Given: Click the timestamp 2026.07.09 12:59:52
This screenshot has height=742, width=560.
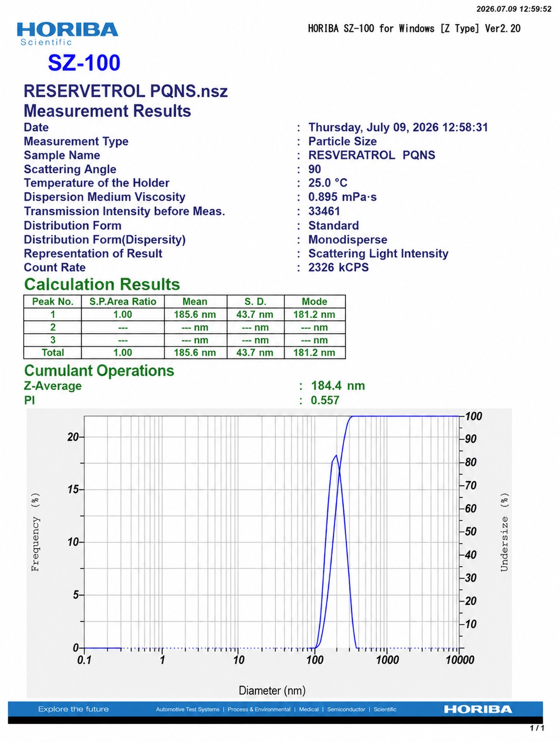Looking at the screenshot, I should (x=514, y=9).
